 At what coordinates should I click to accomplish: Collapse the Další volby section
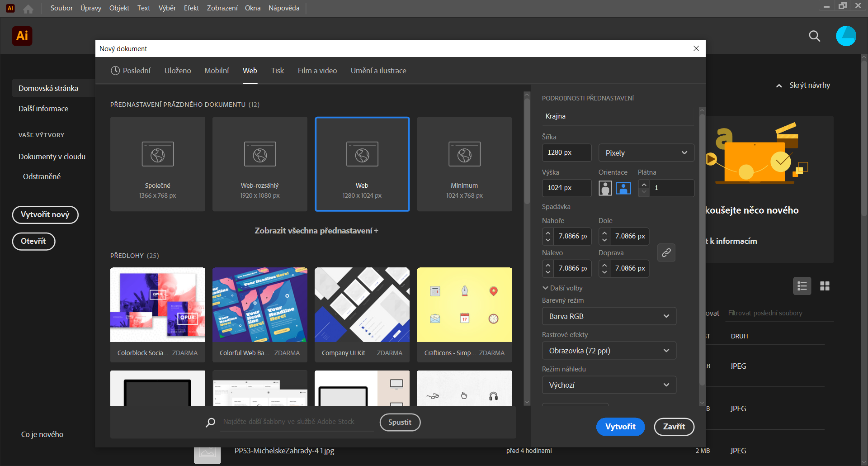[x=562, y=288]
